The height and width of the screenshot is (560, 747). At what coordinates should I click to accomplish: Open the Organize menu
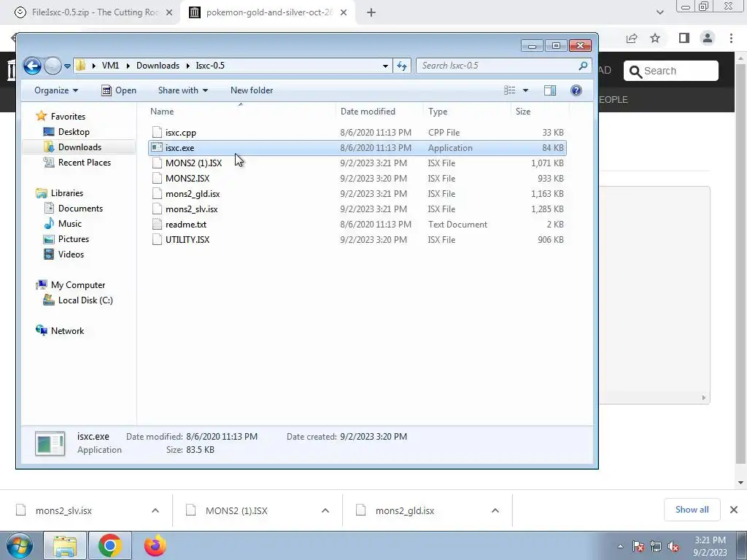(x=56, y=90)
